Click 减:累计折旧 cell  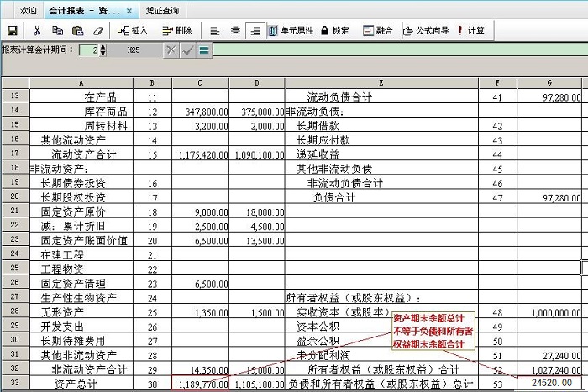[x=81, y=226]
